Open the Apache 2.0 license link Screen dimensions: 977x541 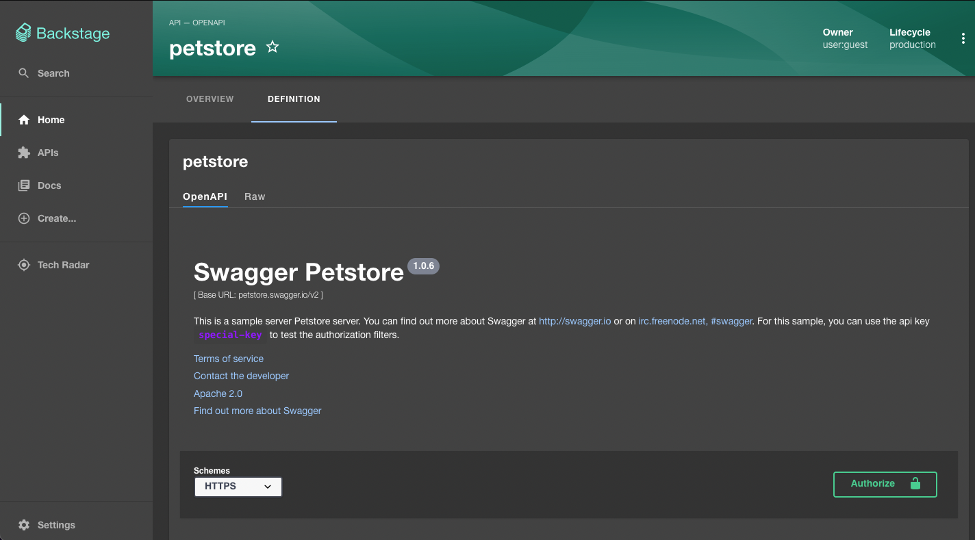[x=217, y=394]
